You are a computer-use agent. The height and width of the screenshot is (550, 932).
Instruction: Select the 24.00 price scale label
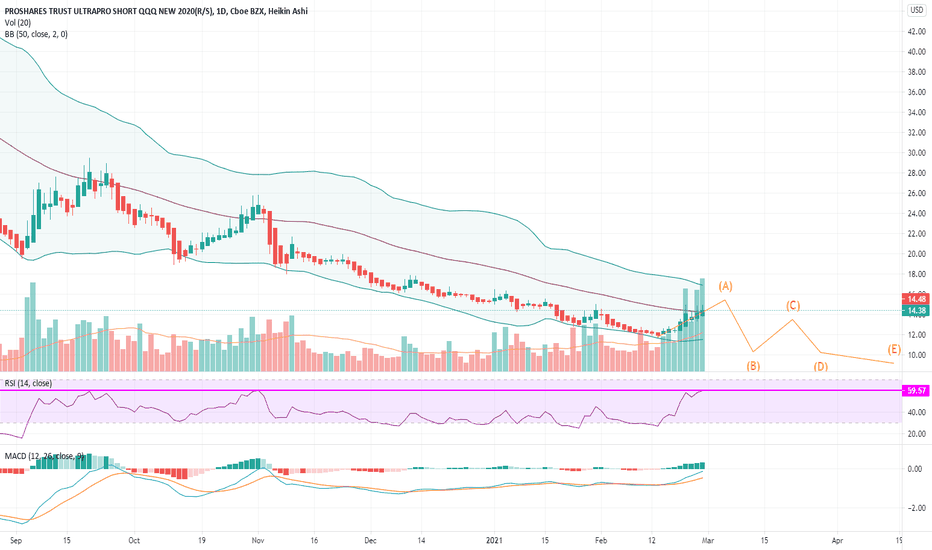point(917,213)
